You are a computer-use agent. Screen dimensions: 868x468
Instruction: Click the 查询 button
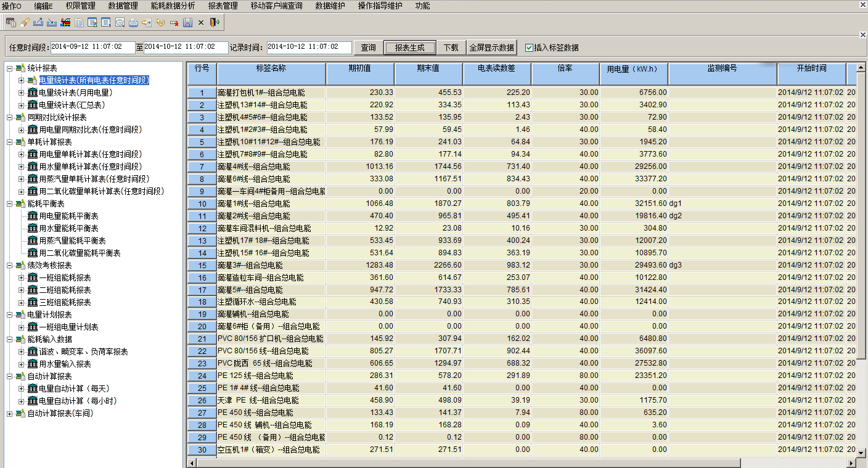pyautogui.click(x=367, y=47)
